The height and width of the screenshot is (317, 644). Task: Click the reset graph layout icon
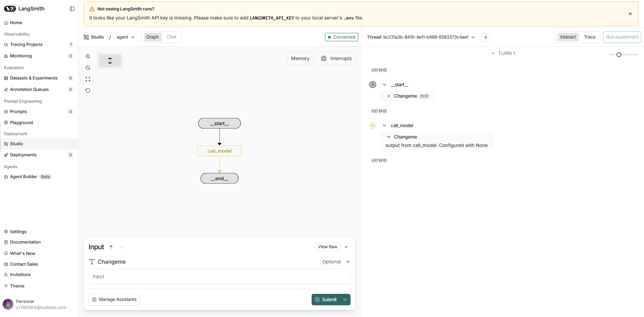88,91
